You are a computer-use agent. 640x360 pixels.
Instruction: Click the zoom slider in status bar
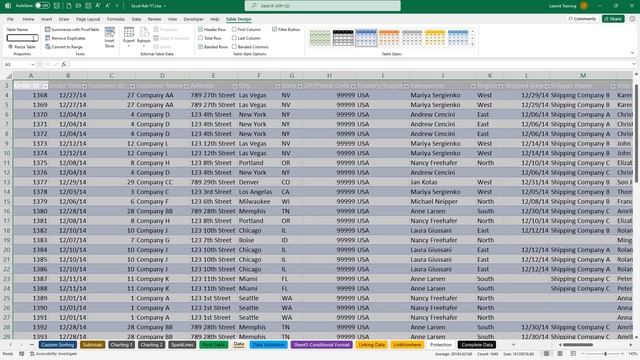pos(605,353)
